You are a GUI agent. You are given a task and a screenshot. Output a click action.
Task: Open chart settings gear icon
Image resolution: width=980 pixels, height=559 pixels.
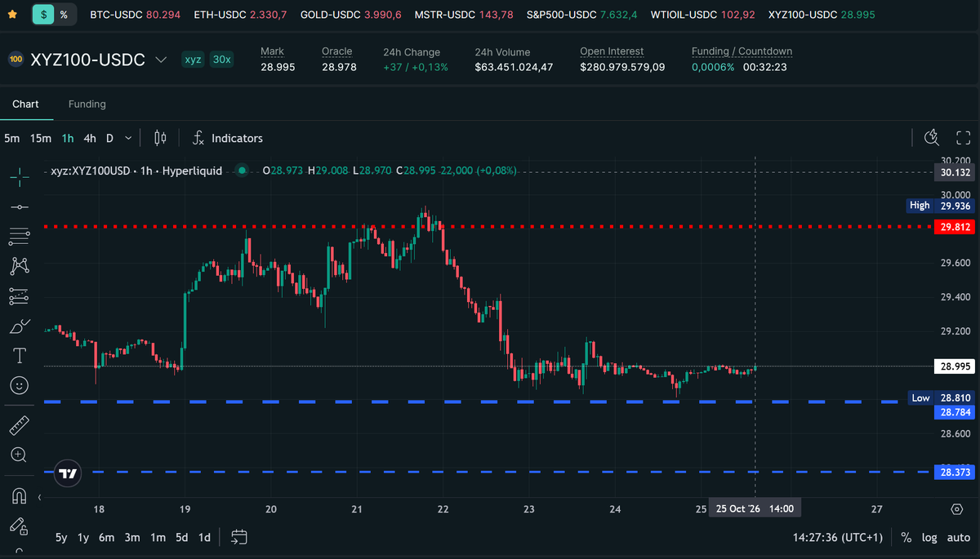[x=957, y=509]
